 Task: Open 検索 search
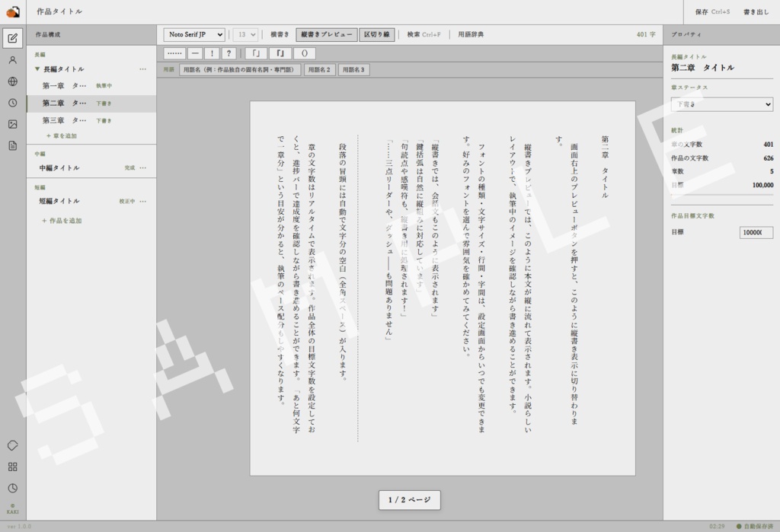click(424, 34)
